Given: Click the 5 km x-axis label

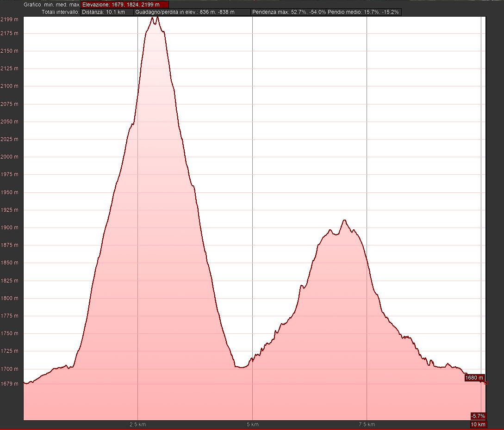Looking at the screenshot, I should [252, 424].
